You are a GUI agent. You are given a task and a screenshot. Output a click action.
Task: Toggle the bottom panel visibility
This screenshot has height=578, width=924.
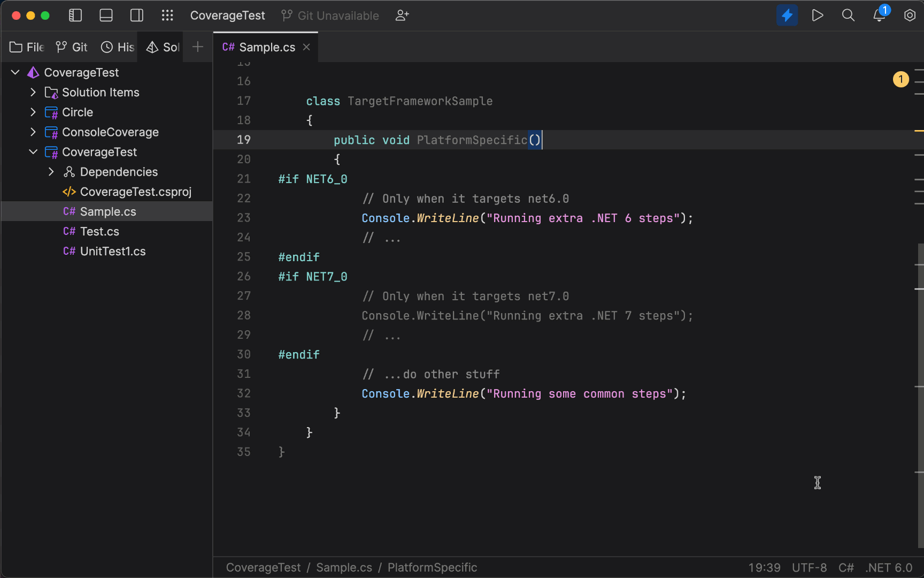coord(106,16)
